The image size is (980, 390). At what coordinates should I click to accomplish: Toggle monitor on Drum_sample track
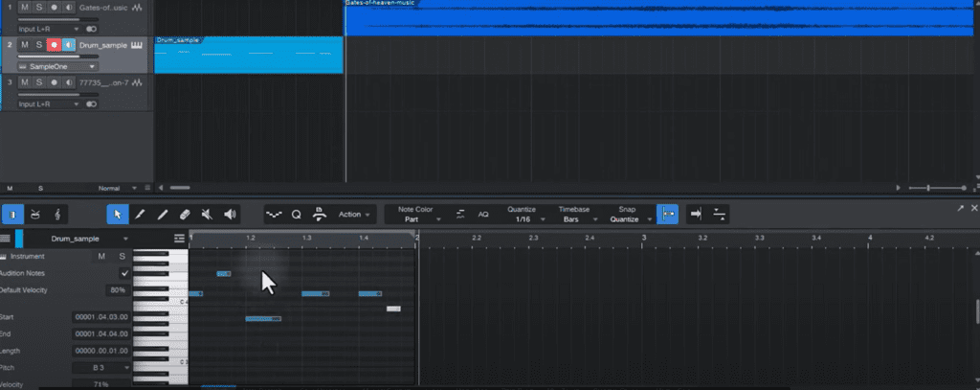coord(69,44)
